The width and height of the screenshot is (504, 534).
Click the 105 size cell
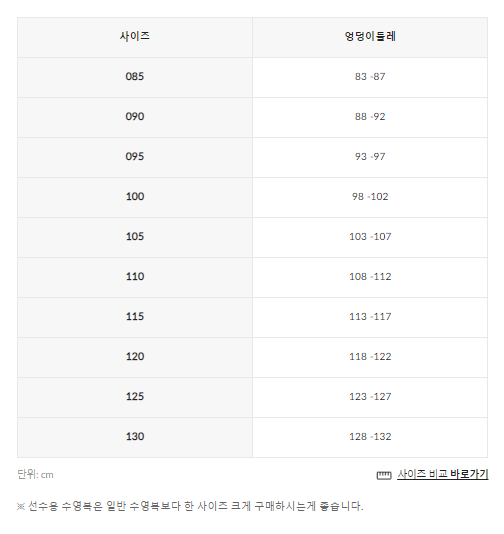135,237
